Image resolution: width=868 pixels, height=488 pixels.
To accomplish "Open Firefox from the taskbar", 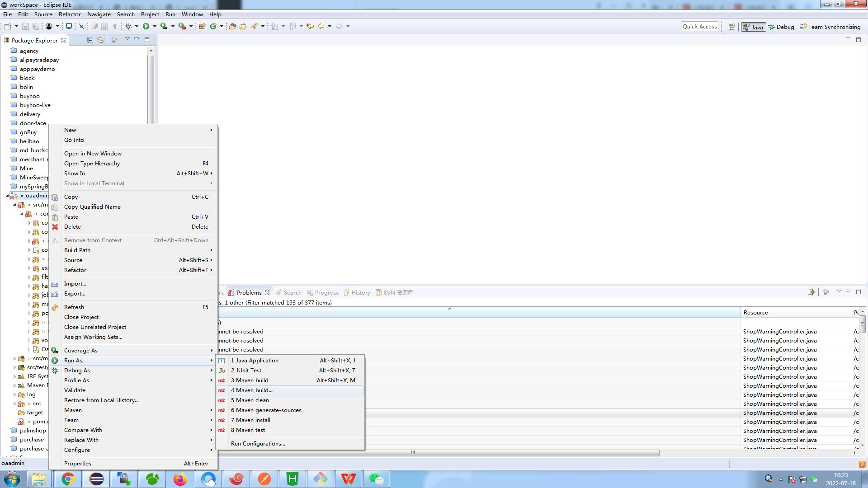I will pos(180,479).
